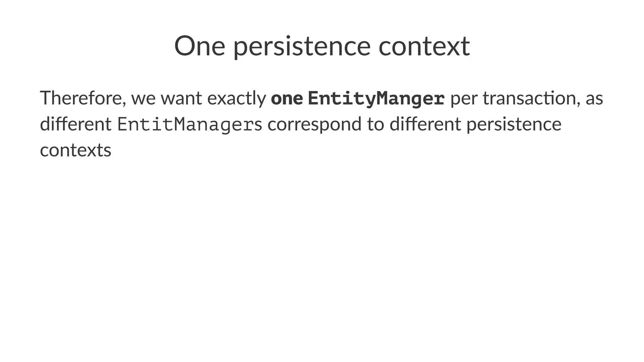Click the monospaced word 'EntitManagers'
Viewport: 644px width, 362px height.
pyautogui.click(x=190, y=124)
